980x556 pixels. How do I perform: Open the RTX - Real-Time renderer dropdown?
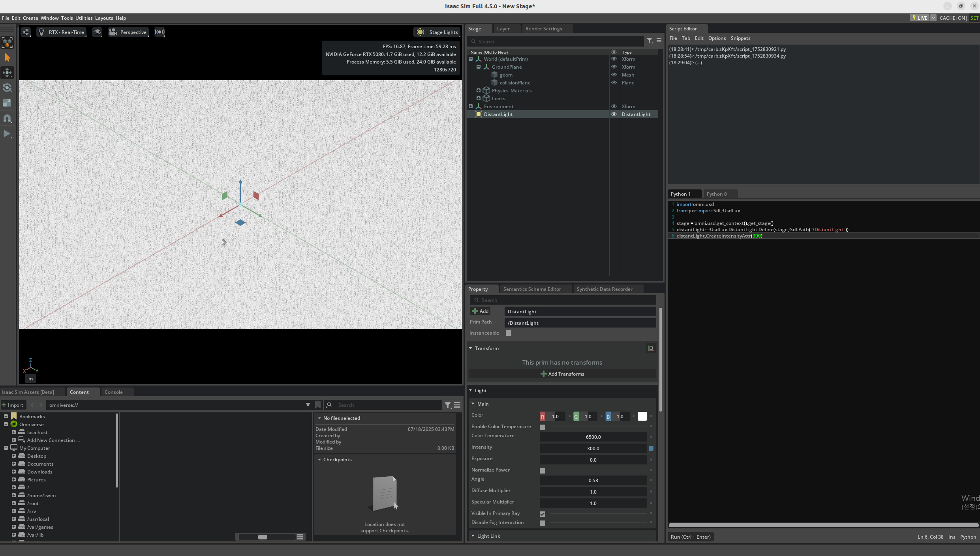click(x=62, y=32)
